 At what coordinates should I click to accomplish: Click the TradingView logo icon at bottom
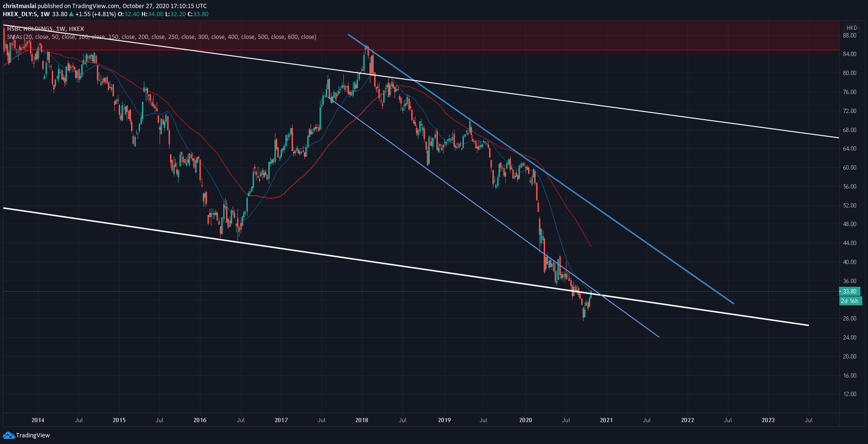click(9, 435)
